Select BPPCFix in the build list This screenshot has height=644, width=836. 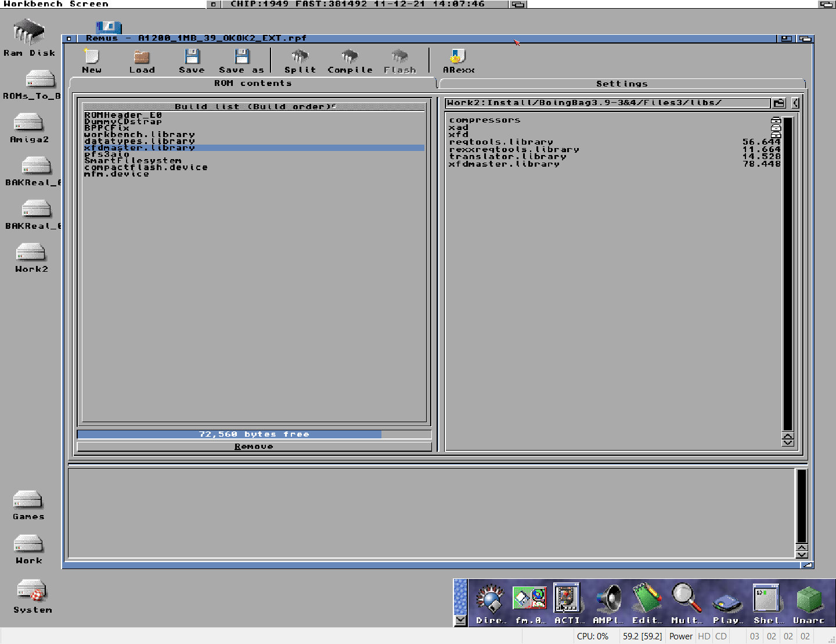(x=254, y=128)
